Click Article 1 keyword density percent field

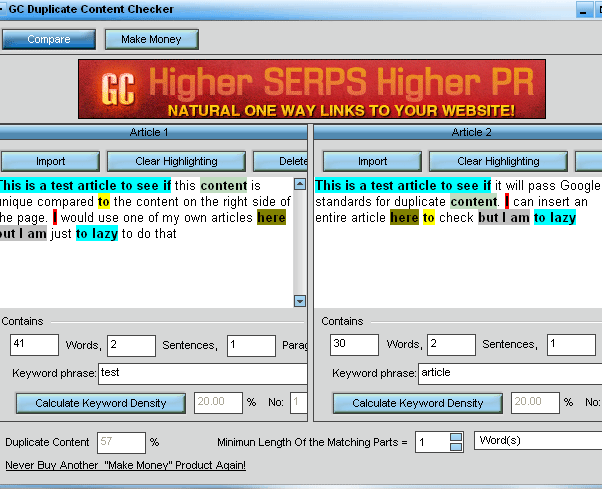point(218,403)
